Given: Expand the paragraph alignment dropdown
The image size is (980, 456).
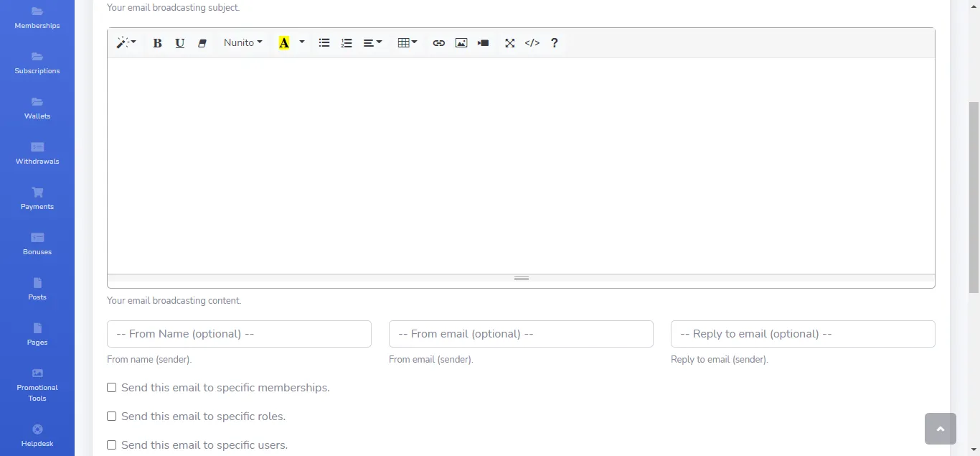Looking at the screenshot, I should coord(372,42).
